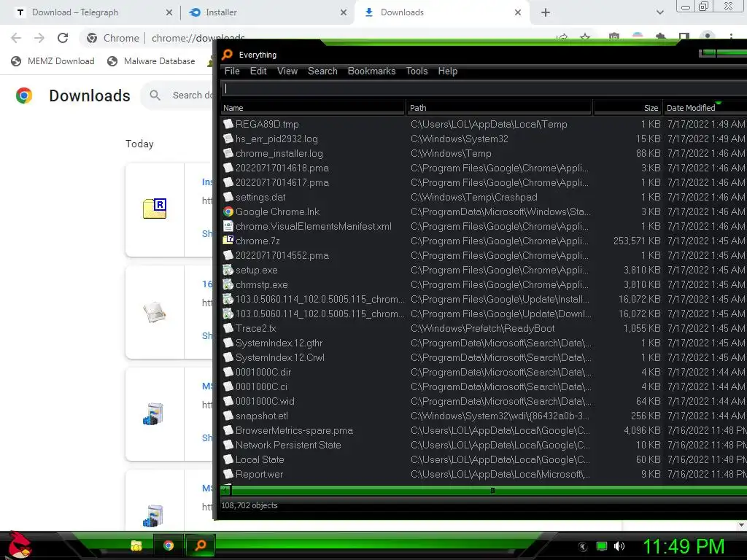Image resolution: width=747 pixels, height=560 pixels.
Task: Select the 0001000C.wid file name
Action: (265, 402)
